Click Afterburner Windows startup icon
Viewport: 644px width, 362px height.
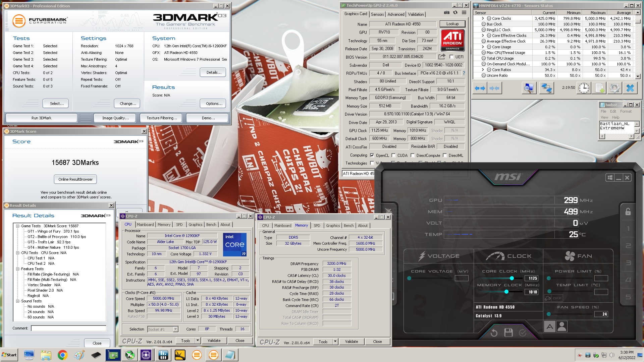(x=610, y=178)
